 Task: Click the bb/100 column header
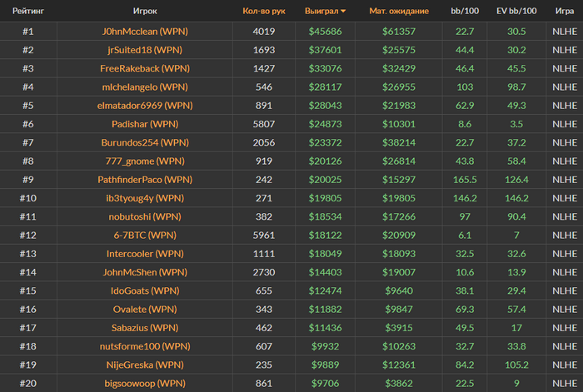click(465, 11)
